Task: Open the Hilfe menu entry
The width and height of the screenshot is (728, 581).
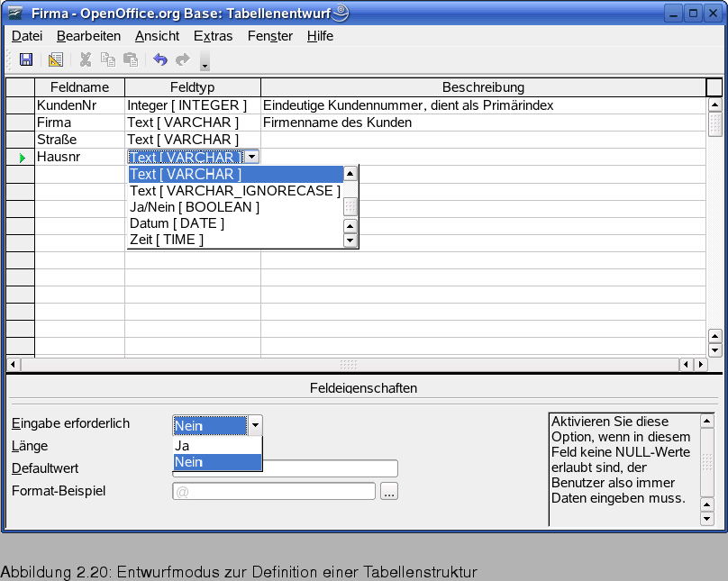Action: pos(322,36)
